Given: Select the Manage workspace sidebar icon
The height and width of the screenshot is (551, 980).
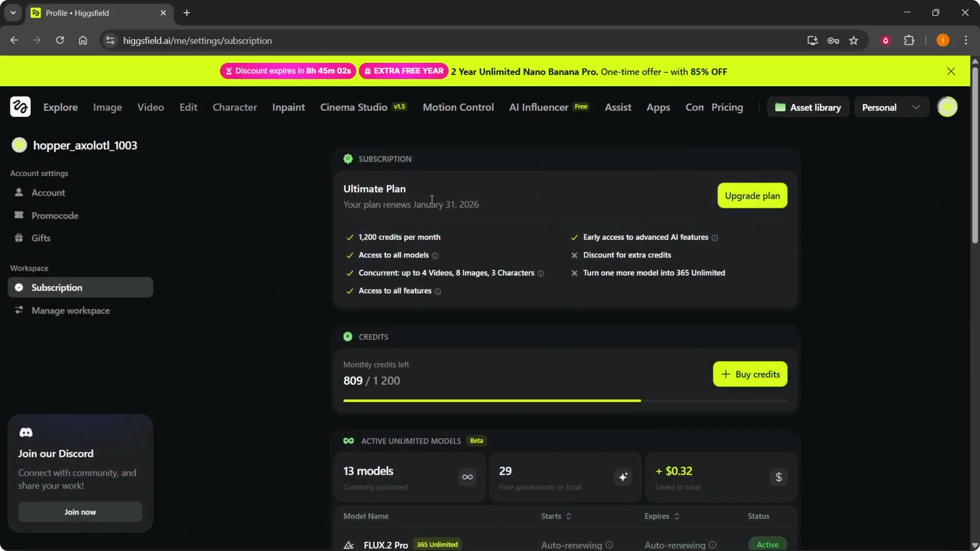Looking at the screenshot, I should [19, 310].
